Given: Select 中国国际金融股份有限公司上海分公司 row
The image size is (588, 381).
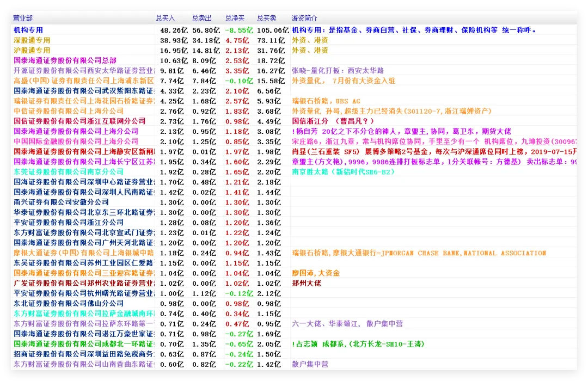Looking at the screenshot, I should [76, 142].
